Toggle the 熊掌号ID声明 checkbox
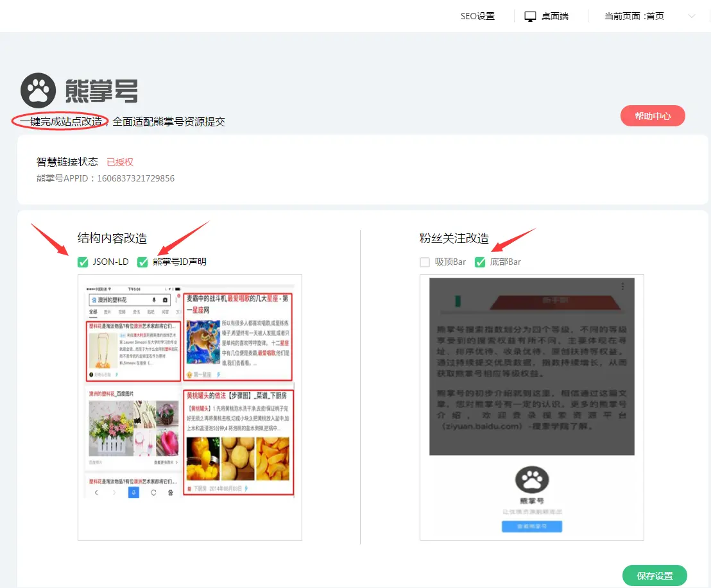The height and width of the screenshot is (588, 711). (x=142, y=262)
